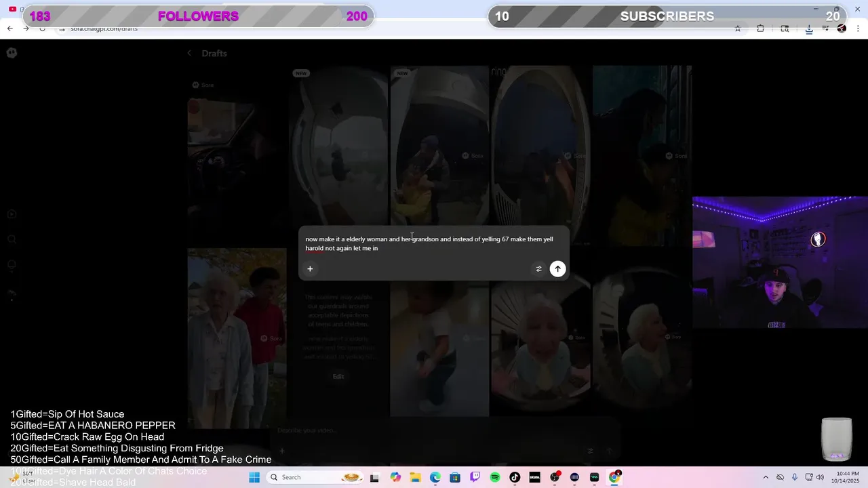Switch to the Chrome taskbar icon
Image resolution: width=868 pixels, height=488 pixels.
[x=614, y=477]
